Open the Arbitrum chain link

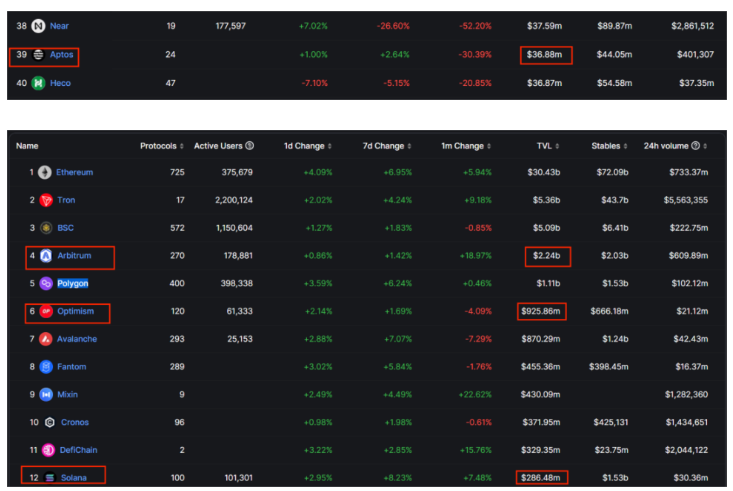click(74, 256)
